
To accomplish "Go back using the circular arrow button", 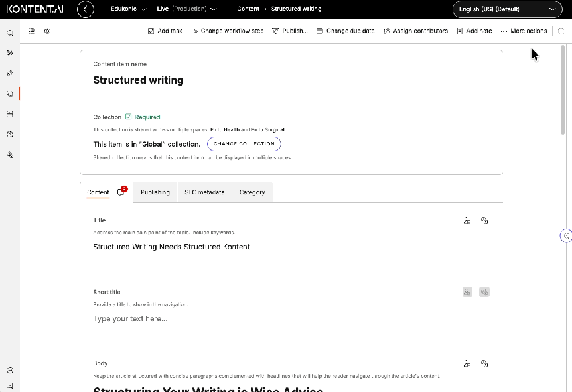I will coord(86,9).
